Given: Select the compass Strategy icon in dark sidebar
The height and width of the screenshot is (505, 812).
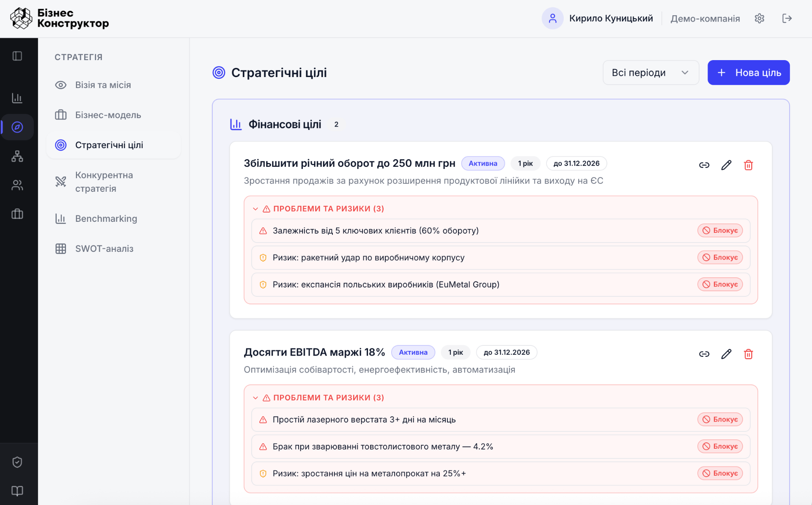Looking at the screenshot, I should click(x=17, y=127).
